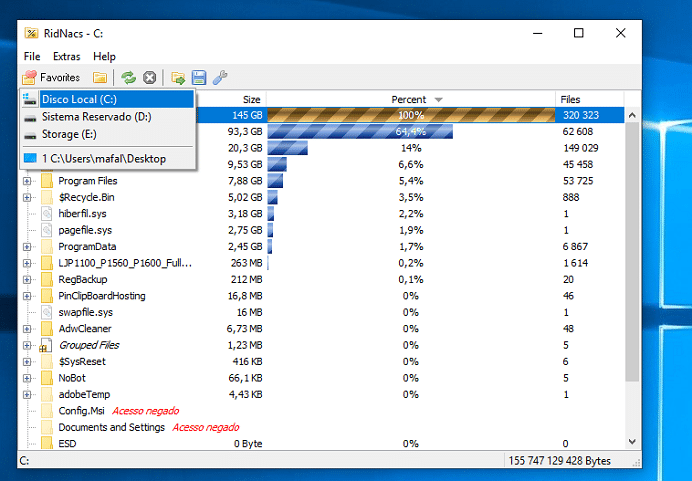Expand the LJP1100_P1560_P1600_Full folder
This screenshot has height=481, width=692.
point(27,263)
